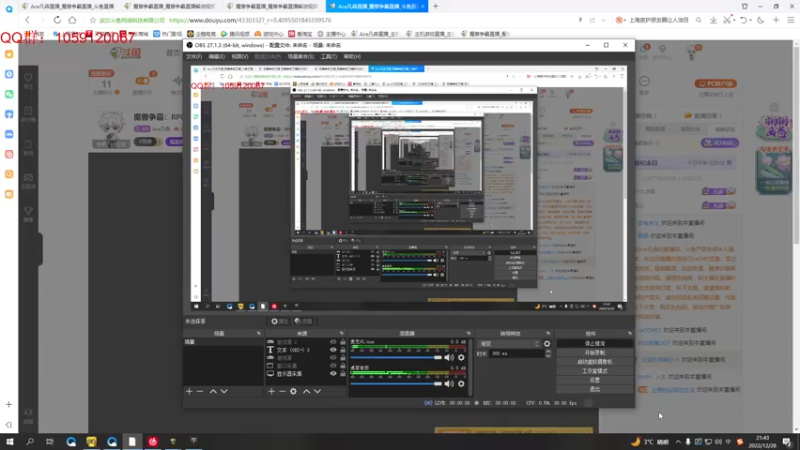The width and height of the screenshot is (800, 450).
Task: Toggle visibility of the text (GDI+) source
Action: pyautogui.click(x=333, y=350)
